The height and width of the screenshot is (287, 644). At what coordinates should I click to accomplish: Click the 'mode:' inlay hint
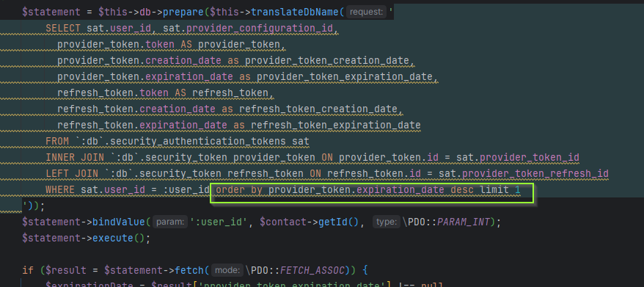(227, 271)
